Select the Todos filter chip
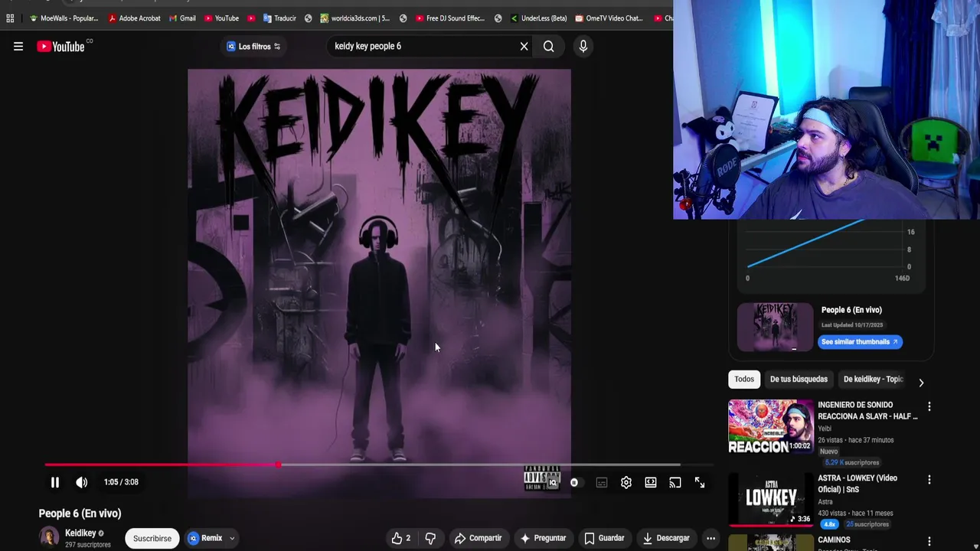 pos(744,380)
